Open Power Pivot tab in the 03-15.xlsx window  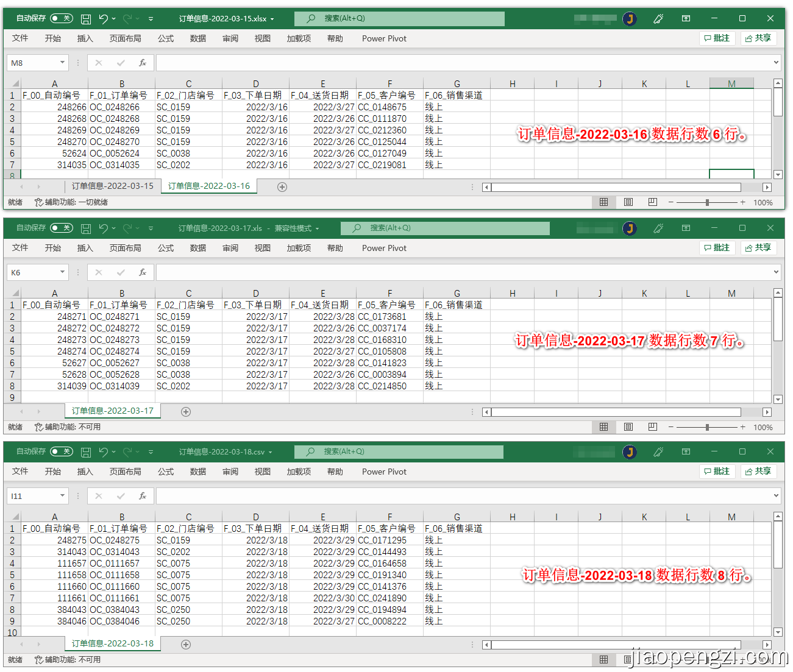pyautogui.click(x=384, y=38)
